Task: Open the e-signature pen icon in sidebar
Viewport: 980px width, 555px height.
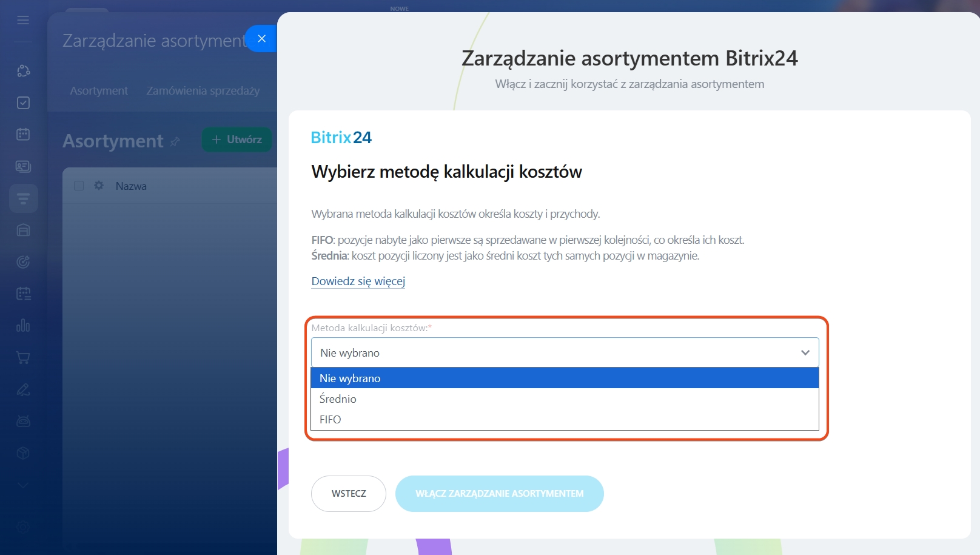Action: click(x=23, y=389)
